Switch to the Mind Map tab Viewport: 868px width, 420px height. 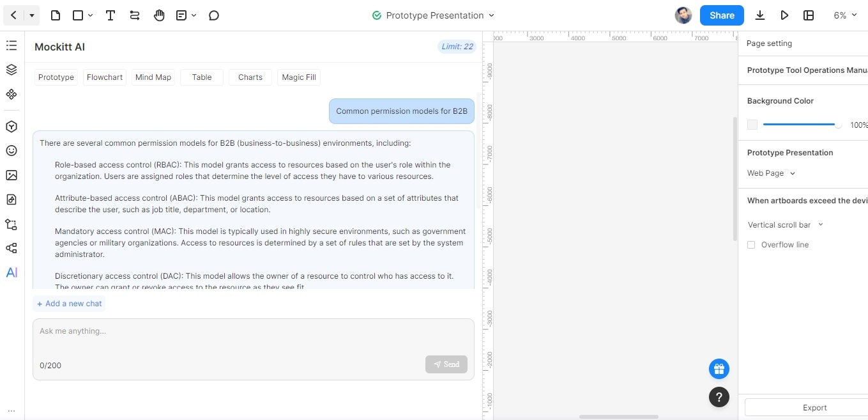(x=153, y=77)
